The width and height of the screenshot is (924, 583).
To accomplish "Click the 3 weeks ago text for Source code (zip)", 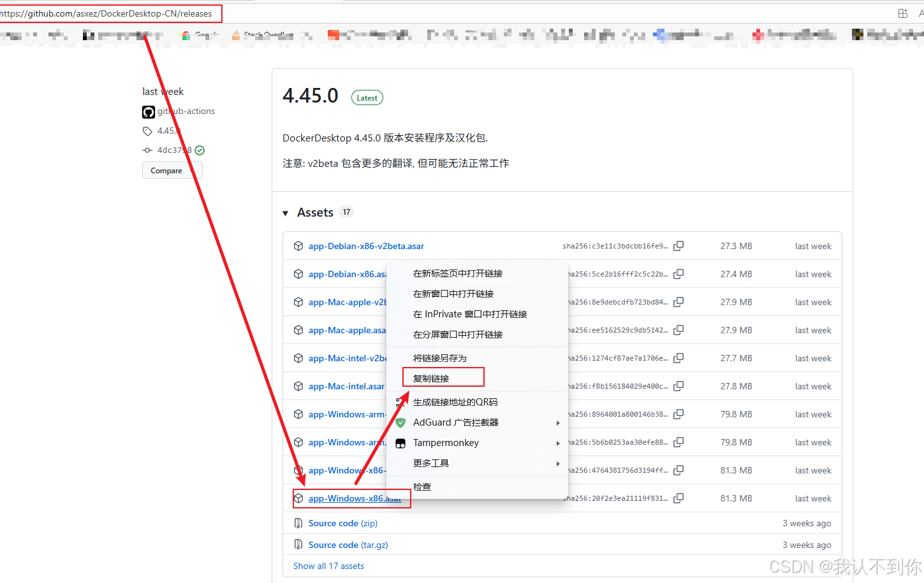I will (807, 523).
